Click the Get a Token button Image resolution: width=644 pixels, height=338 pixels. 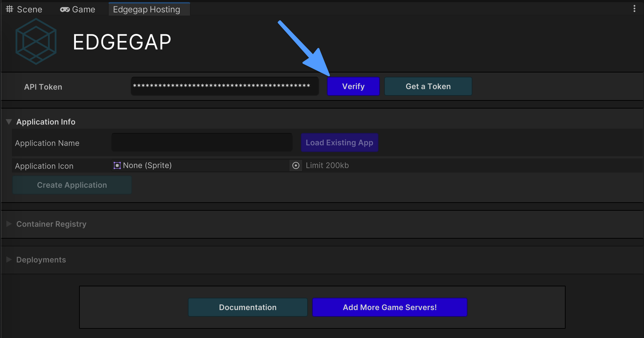click(428, 86)
